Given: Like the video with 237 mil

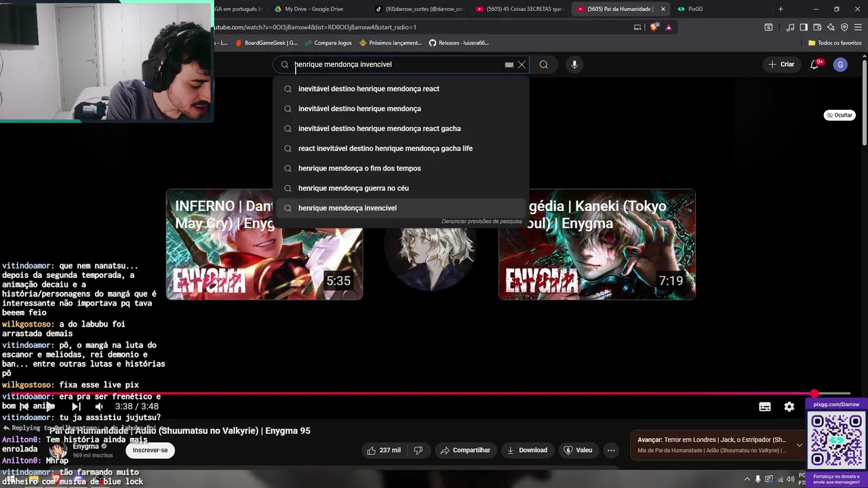Looking at the screenshot, I should tap(384, 450).
